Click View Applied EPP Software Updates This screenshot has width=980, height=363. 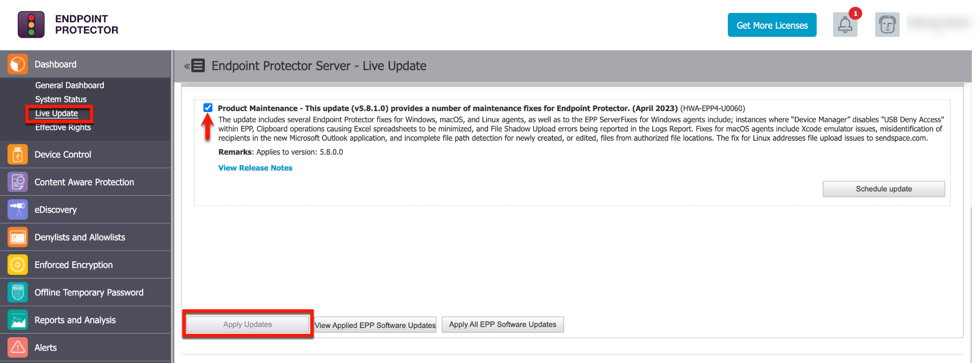tap(375, 325)
